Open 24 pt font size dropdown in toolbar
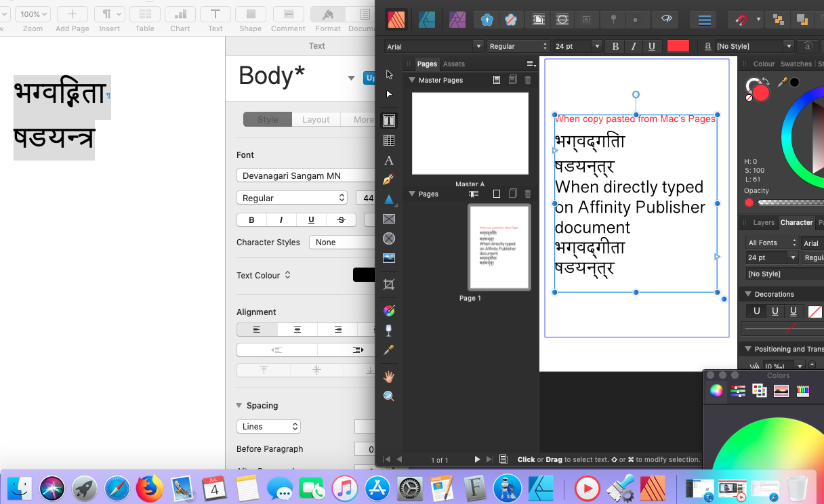The image size is (824, 504). click(577, 46)
